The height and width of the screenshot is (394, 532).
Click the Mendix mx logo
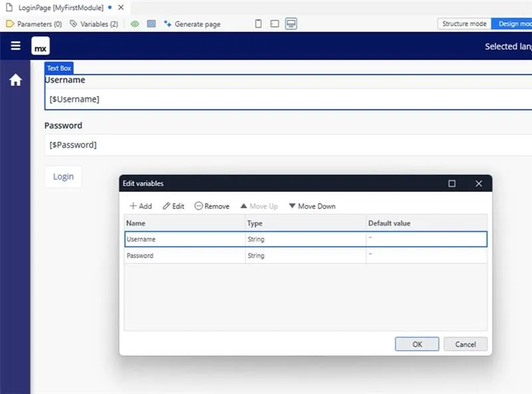tap(41, 47)
